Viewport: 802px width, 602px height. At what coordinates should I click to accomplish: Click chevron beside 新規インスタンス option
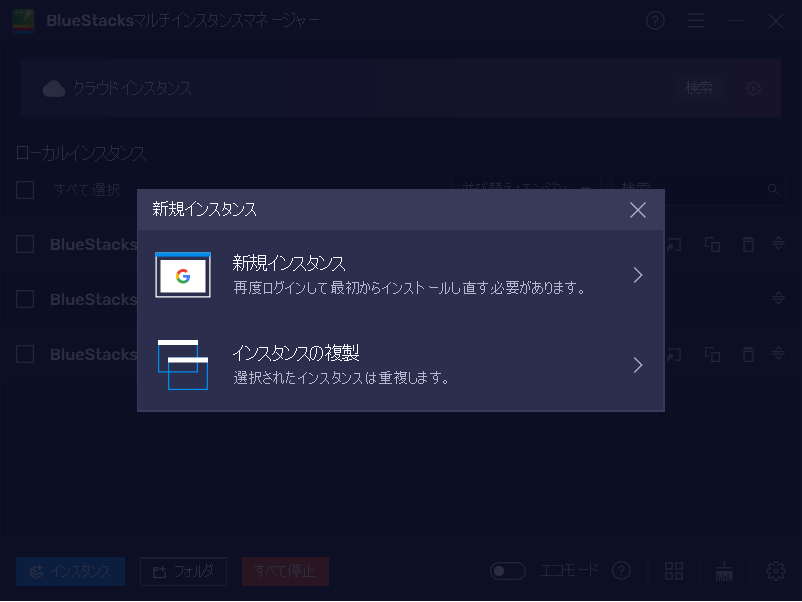(638, 275)
